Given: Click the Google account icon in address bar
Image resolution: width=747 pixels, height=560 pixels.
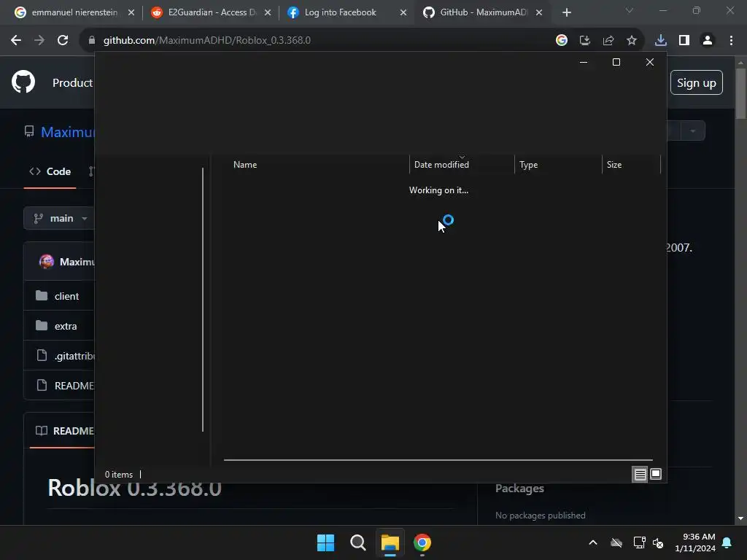Looking at the screenshot, I should (x=562, y=41).
